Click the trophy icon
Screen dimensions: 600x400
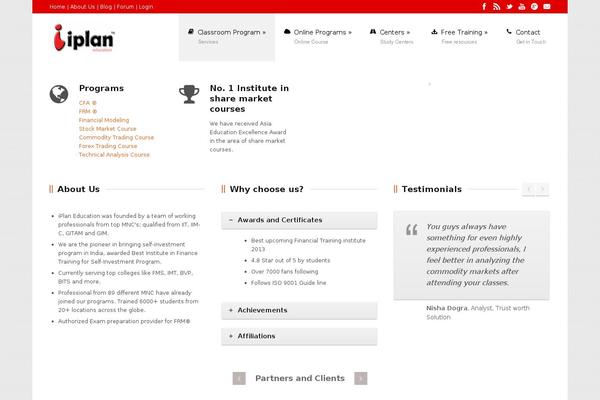click(x=189, y=94)
